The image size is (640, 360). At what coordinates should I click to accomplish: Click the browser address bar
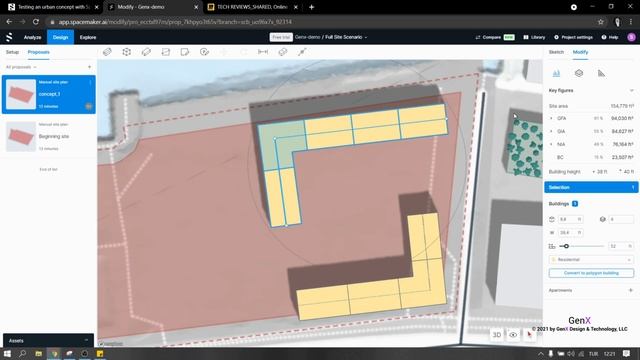point(318,22)
